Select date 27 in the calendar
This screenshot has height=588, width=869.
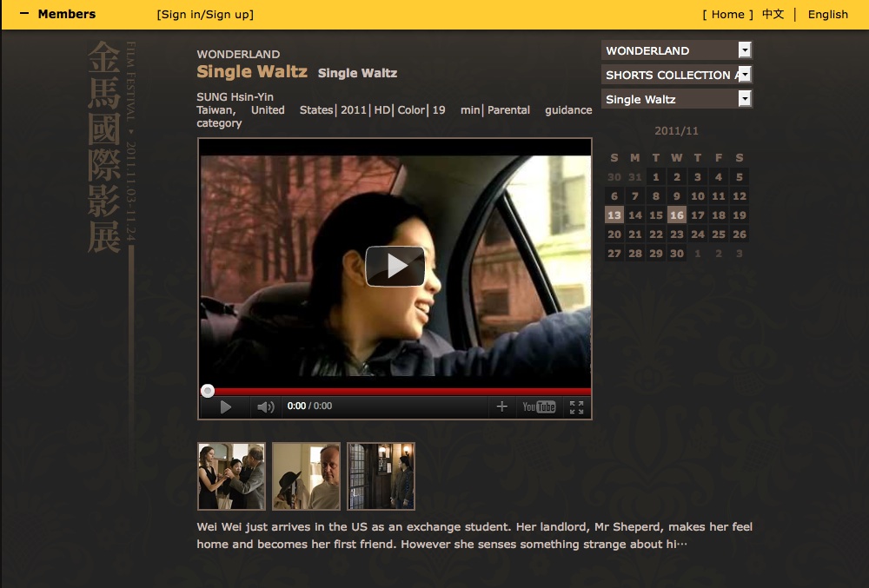(614, 253)
